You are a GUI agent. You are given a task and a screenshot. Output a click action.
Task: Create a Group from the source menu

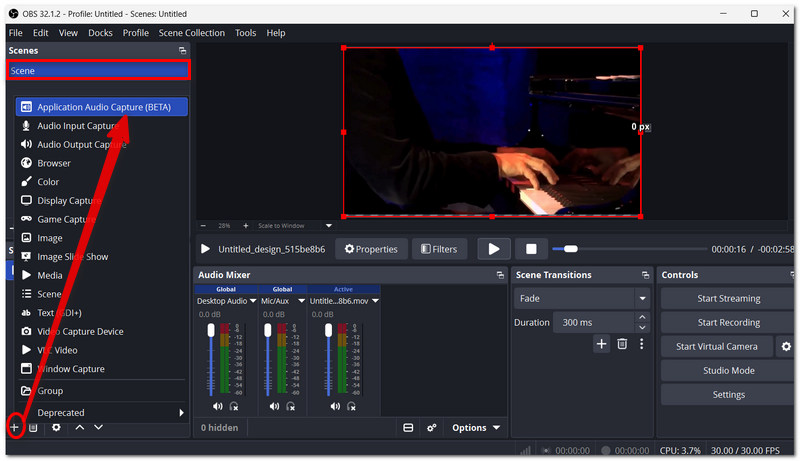tap(102, 391)
